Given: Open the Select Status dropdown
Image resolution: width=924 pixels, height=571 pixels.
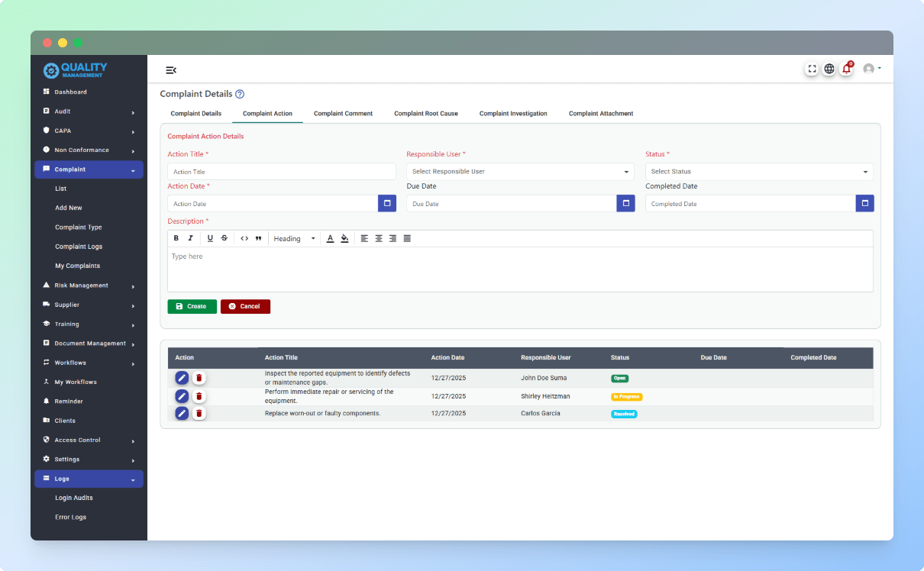Looking at the screenshot, I should (x=759, y=171).
